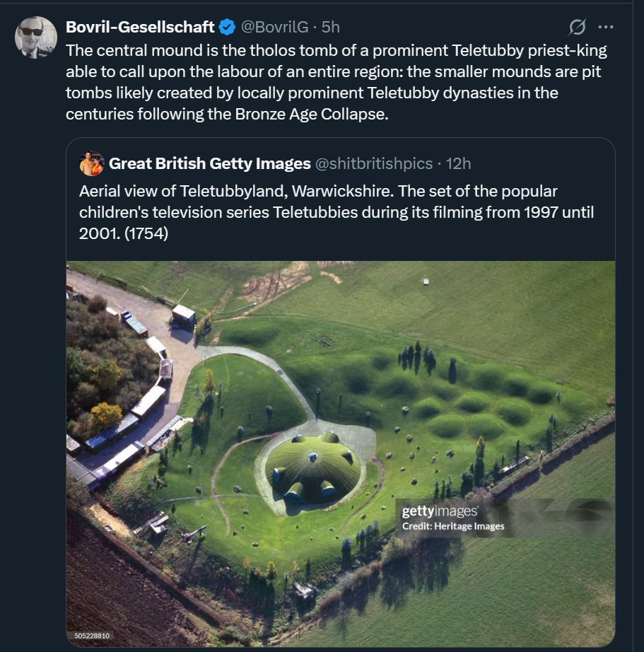Open the Great British Getty Images name

coord(209,164)
